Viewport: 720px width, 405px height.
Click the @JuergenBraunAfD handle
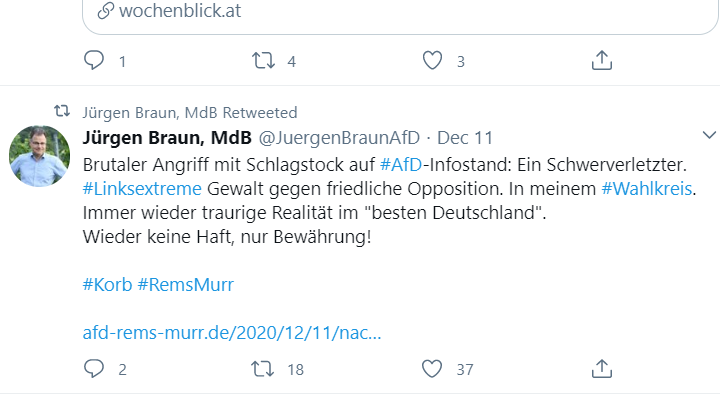(x=340, y=136)
